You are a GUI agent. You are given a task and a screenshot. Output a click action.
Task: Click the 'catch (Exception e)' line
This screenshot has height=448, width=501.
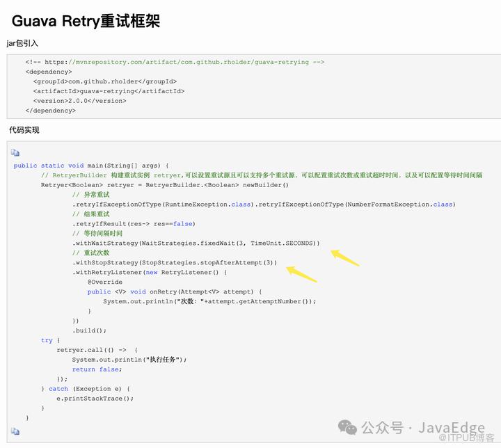click(x=86, y=389)
